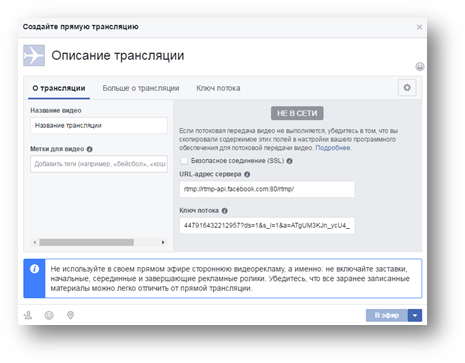The width and height of the screenshot is (465, 363).
Task: Click the info icon beside the SSL option
Action: 289,161
